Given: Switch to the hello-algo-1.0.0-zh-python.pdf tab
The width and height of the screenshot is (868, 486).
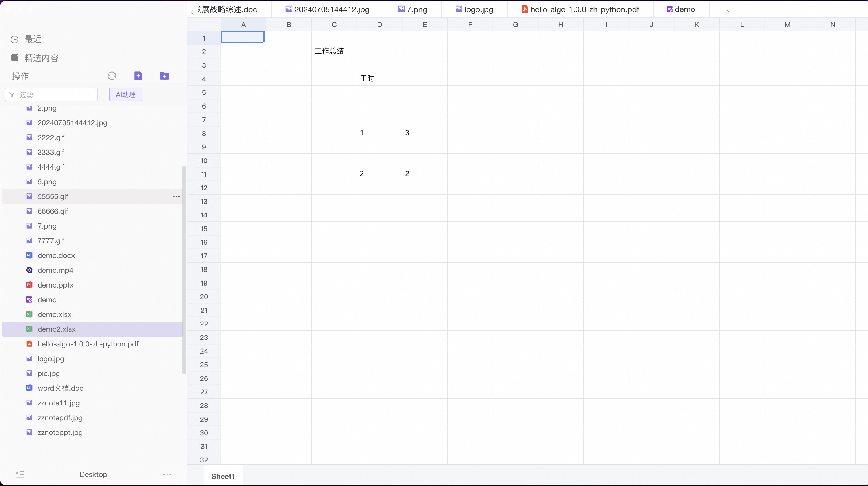Looking at the screenshot, I should [584, 9].
